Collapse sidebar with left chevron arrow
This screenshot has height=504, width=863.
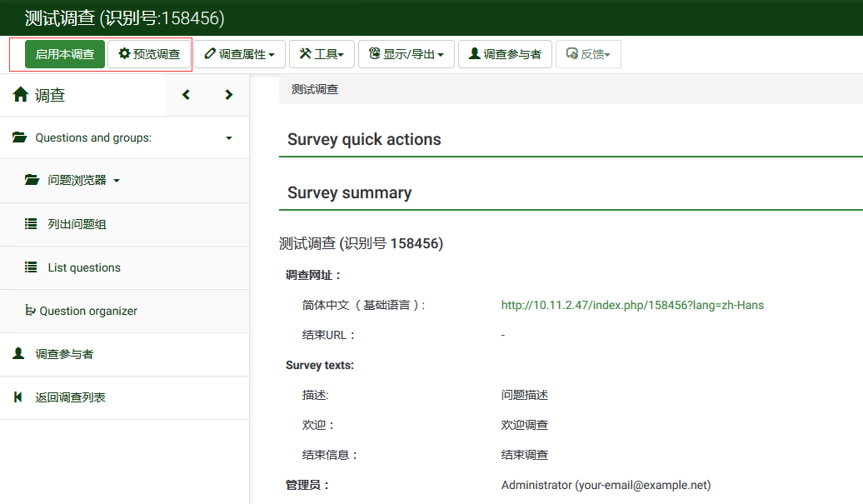coord(186,95)
